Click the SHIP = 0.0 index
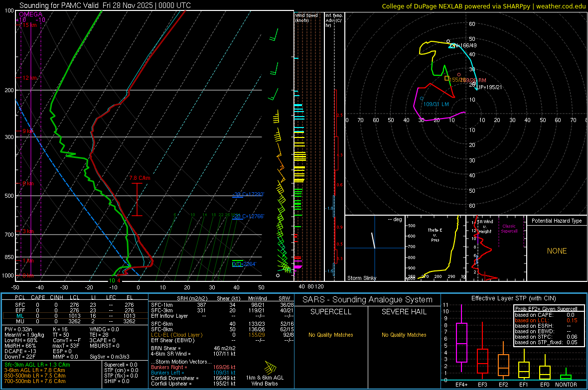 [x=117, y=381]
